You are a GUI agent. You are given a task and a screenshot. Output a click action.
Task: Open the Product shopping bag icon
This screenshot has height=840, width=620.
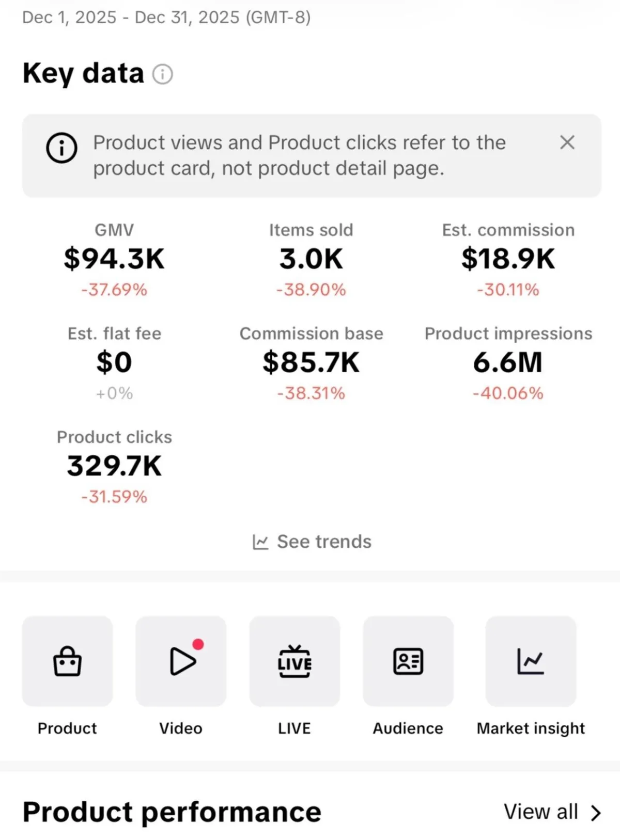67,661
